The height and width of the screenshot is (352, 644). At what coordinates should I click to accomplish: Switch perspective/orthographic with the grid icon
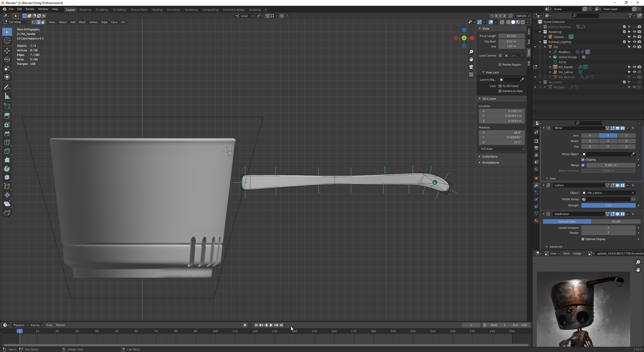[471, 74]
